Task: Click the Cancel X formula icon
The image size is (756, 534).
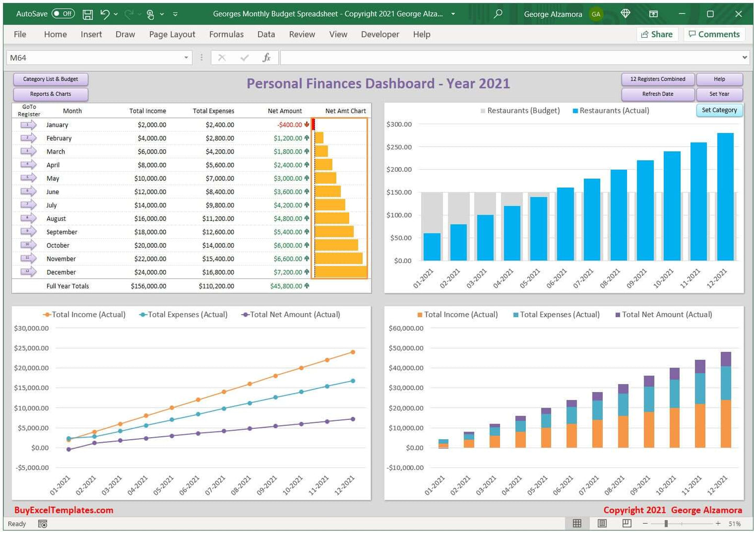Action: point(222,58)
